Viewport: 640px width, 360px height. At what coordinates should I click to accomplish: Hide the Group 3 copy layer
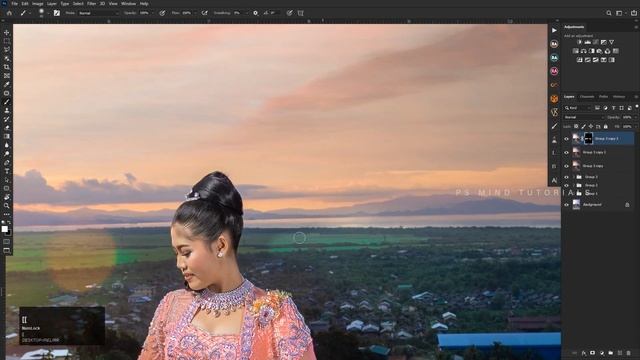click(567, 166)
